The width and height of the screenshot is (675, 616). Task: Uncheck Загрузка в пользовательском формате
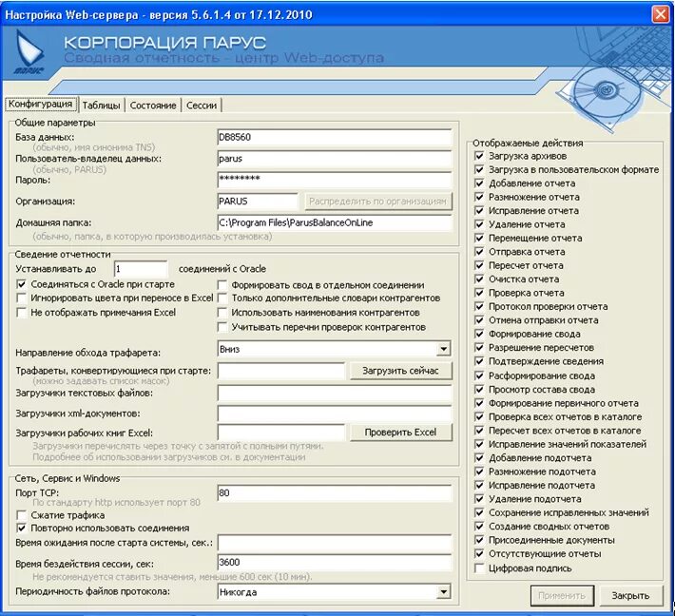click(x=479, y=169)
